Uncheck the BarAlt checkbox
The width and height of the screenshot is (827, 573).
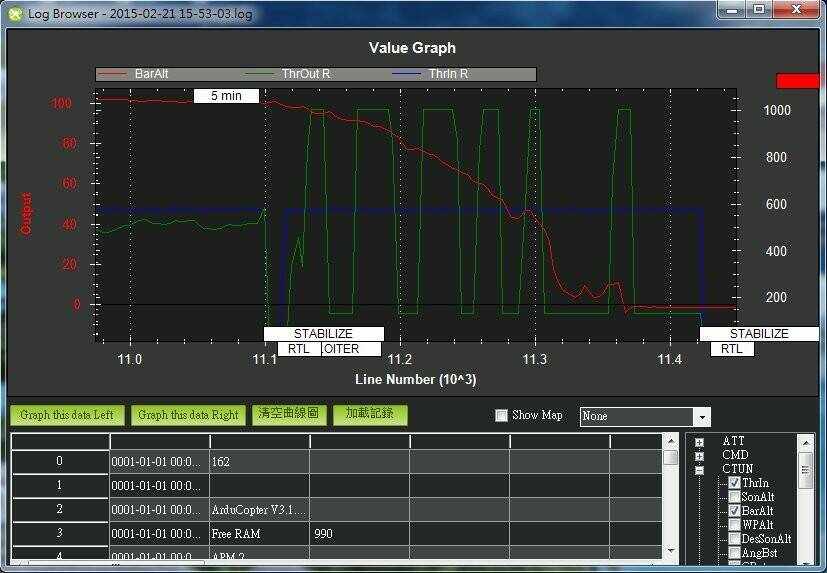click(735, 511)
